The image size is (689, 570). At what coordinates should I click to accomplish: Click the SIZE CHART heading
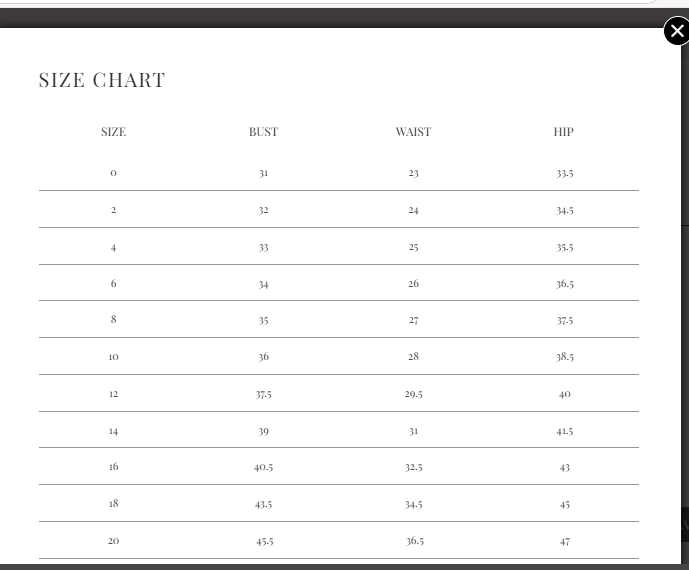102,80
